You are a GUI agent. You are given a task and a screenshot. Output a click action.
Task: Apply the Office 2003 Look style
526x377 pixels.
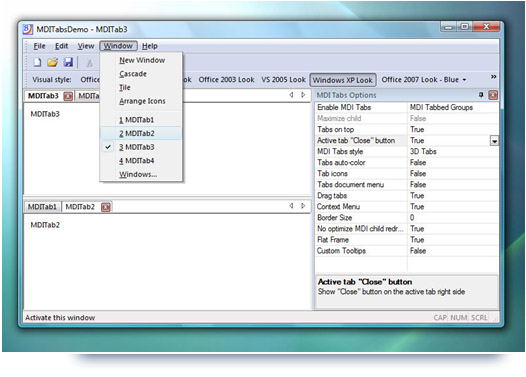(x=226, y=80)
